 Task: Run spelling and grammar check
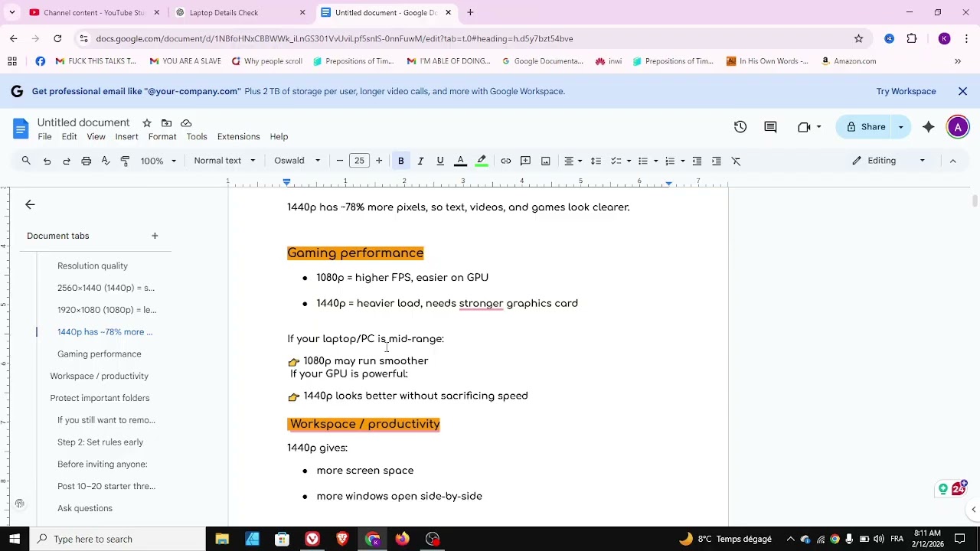106,161
